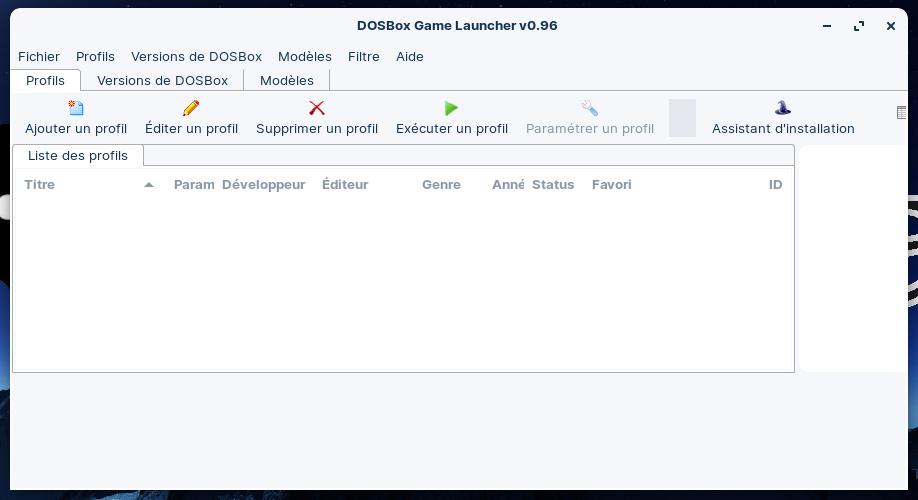Expand the Modèles menu in the menu bar
Viewport: 918px width, 500px height.
click(304, 57)
